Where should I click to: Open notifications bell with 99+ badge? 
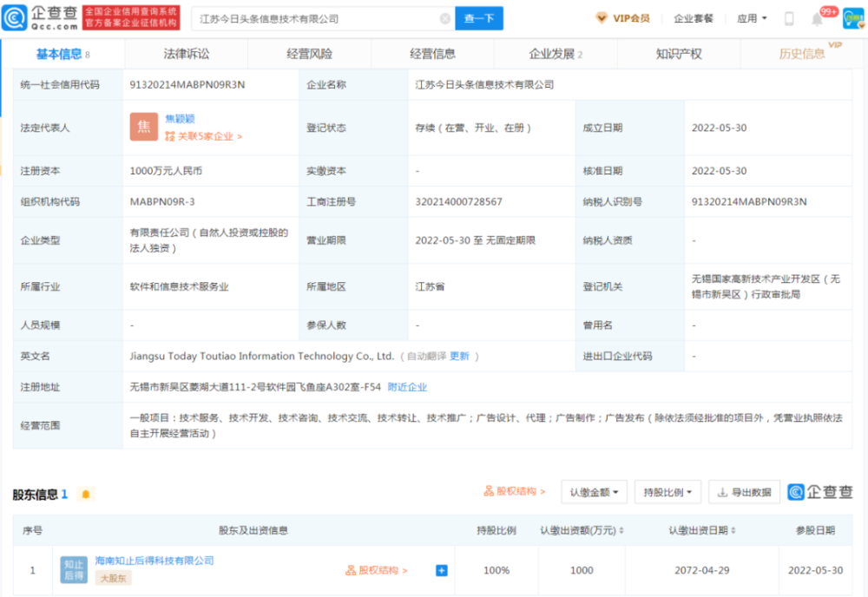pyautogui.click(x=818, y=19)
